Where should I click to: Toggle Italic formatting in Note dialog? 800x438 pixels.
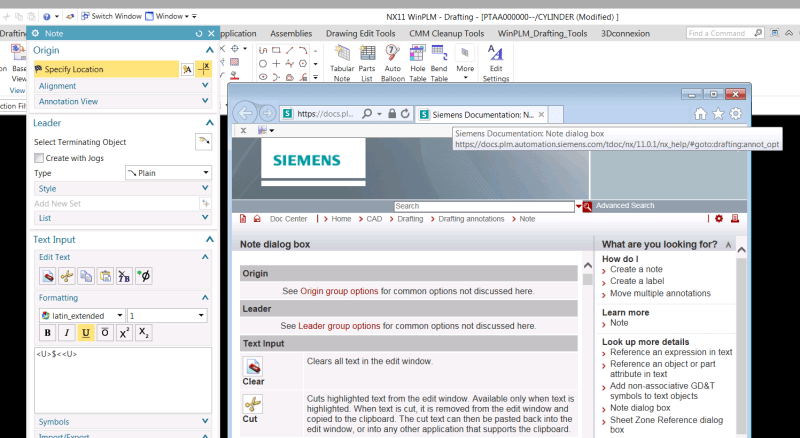click(x=67, y=333)
